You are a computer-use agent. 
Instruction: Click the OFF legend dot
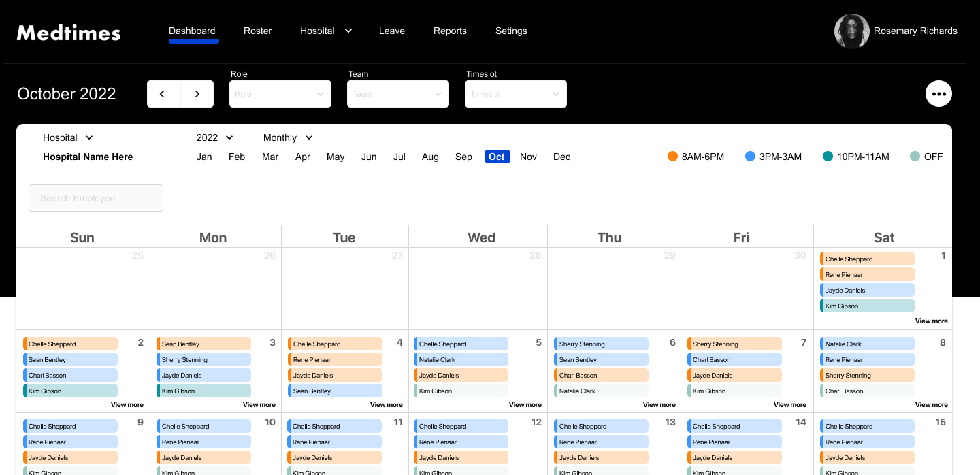pos(915,157)
